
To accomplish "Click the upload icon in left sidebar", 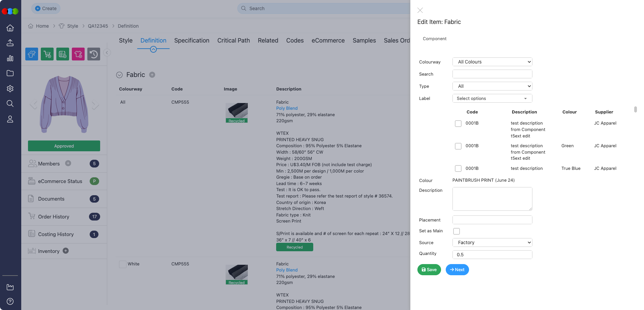I will pos(10,43).
